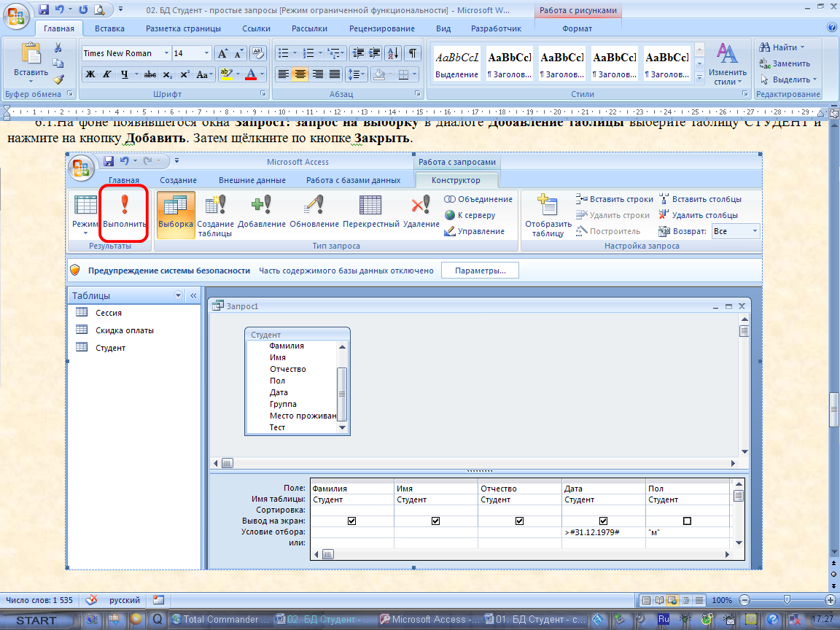The image size is (840, 630).
Task: Toggle justify text alignment
Action: [334, 74]
